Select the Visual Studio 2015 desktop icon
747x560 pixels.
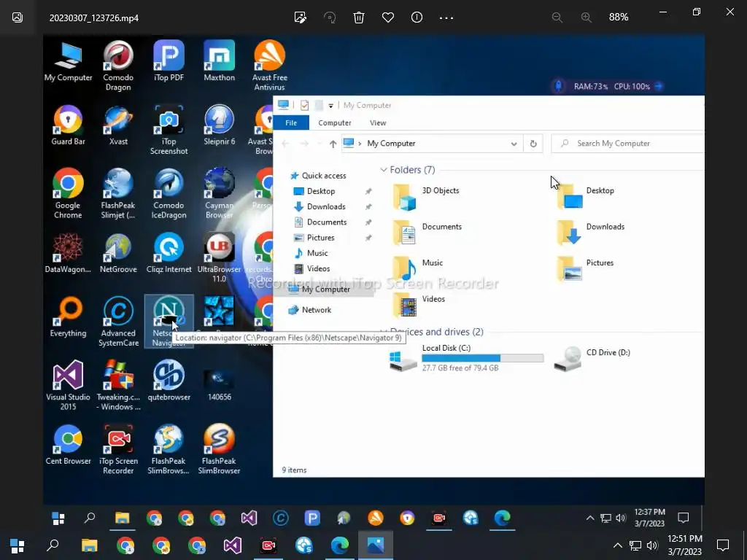pos(68,385)
